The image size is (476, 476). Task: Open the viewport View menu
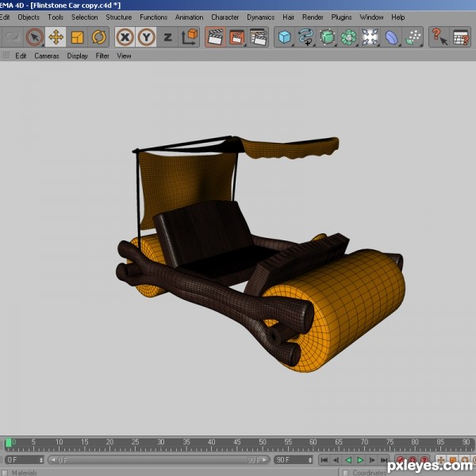tap(124, 56)
